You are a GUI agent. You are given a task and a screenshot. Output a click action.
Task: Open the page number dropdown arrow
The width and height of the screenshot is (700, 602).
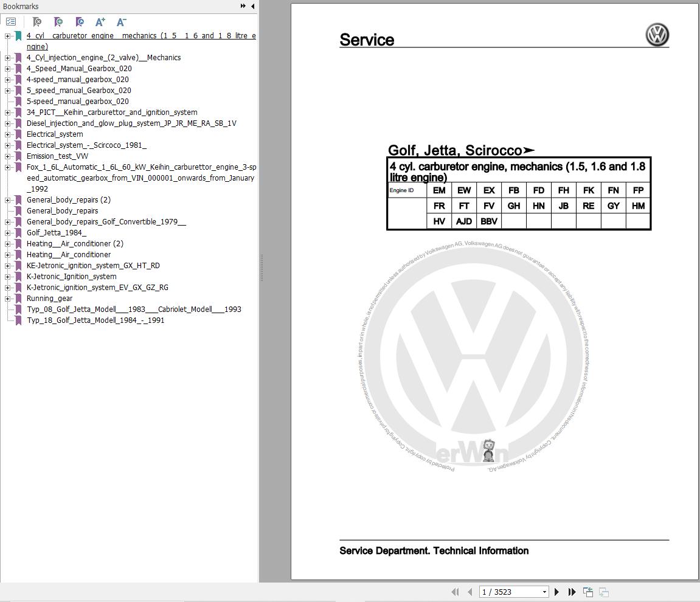544,592
